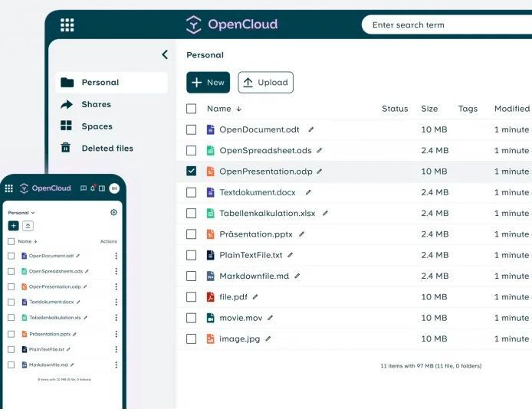
Task: Rename desktop OpenPresentation.odp via pencil icon
Action: (x=319, y=171)
